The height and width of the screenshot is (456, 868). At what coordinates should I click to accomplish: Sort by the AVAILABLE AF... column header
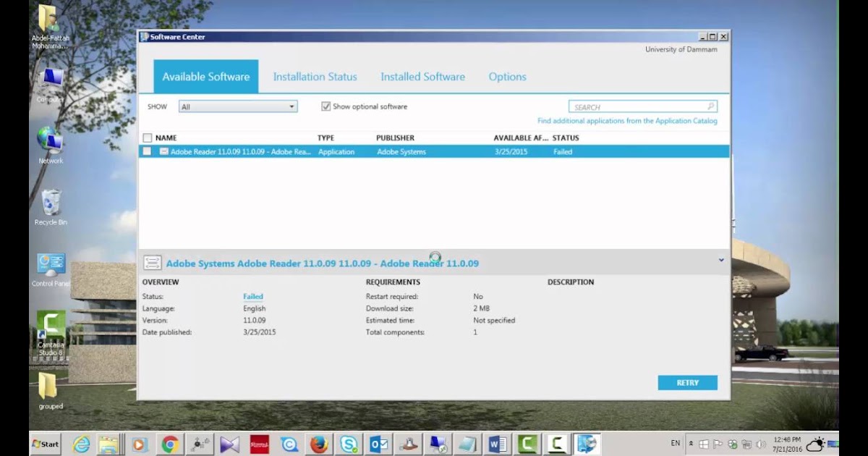click(521, 138)
